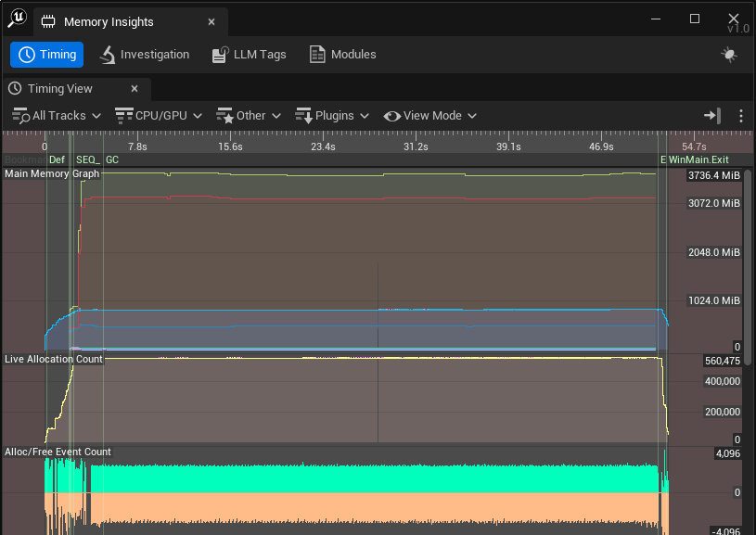Click the Modules text label

(x=352, y=55)
